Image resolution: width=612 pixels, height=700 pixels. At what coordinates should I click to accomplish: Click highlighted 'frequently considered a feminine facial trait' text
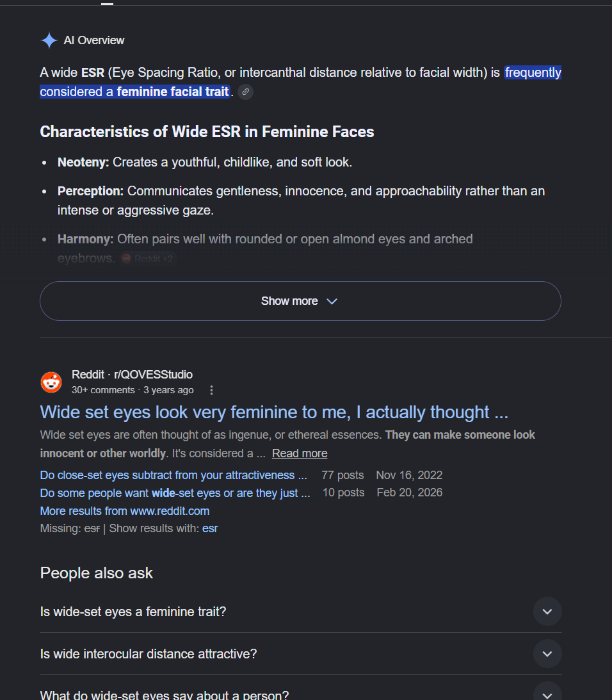(x=300, y=82)
